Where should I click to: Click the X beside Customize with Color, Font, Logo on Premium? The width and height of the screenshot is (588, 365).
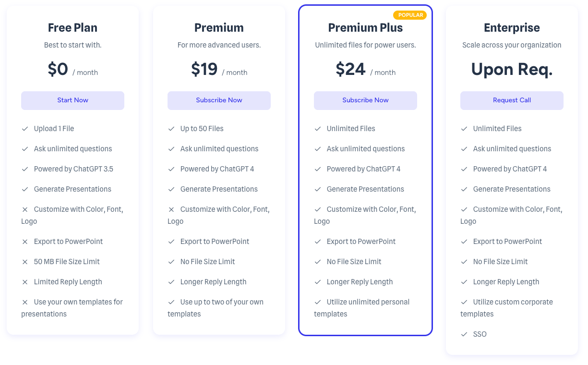click(x=171, y=209)
